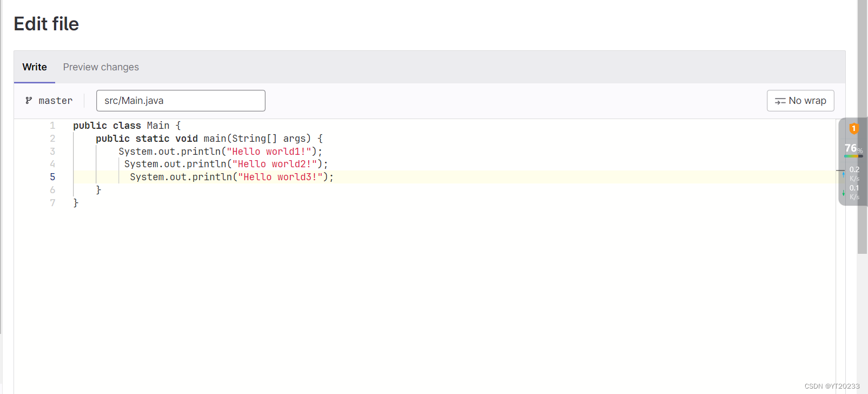Click the page vertical scrollbar thumb
The image size is (868, 394).
[863, 127]
